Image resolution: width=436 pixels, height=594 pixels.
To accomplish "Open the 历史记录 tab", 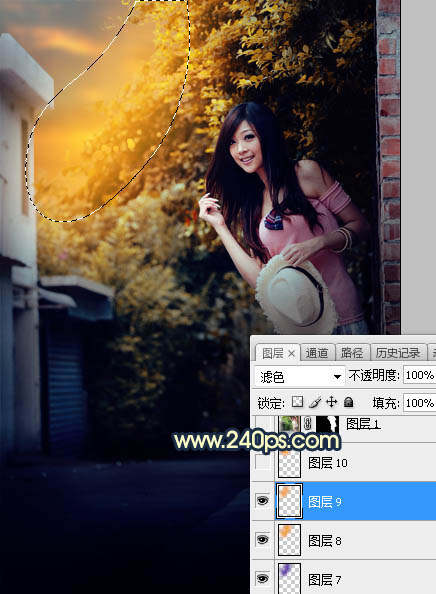I will 398,353.
